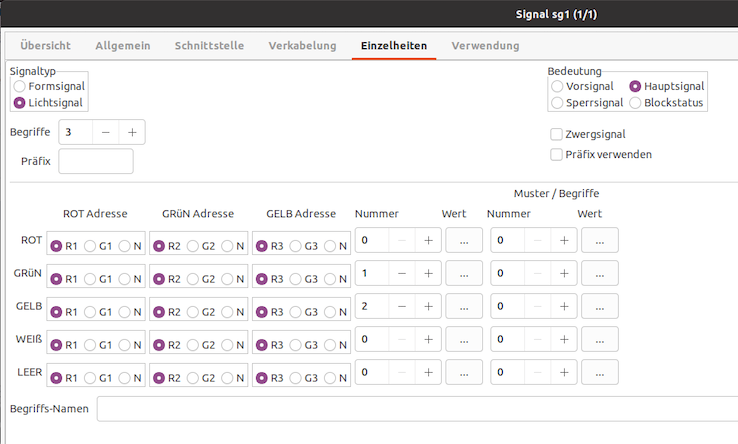Increase GELB row Muster Nummer value
Image resolution: width=738 pixels, height=444 pixels.
point(564,306)
